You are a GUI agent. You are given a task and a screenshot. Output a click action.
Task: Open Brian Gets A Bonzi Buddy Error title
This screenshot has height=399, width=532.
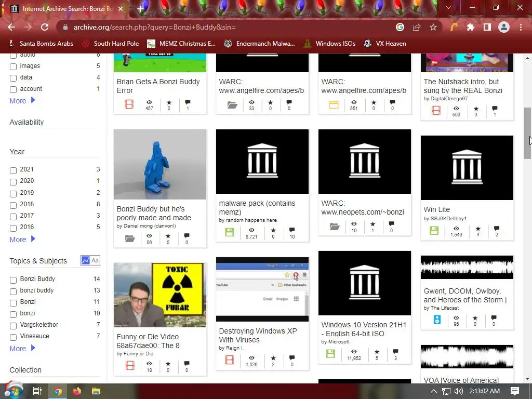158,86
